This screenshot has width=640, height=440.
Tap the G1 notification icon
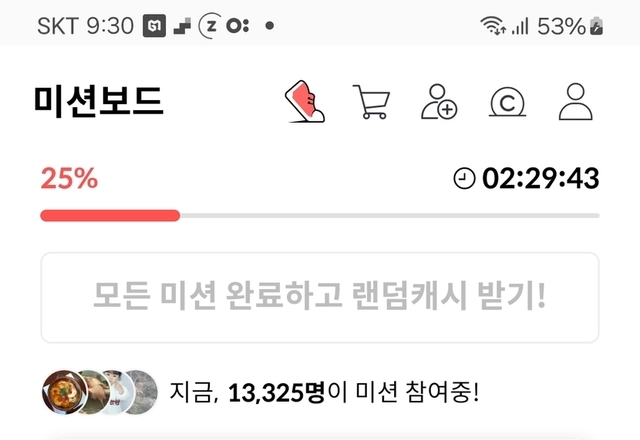pos(154,26)
